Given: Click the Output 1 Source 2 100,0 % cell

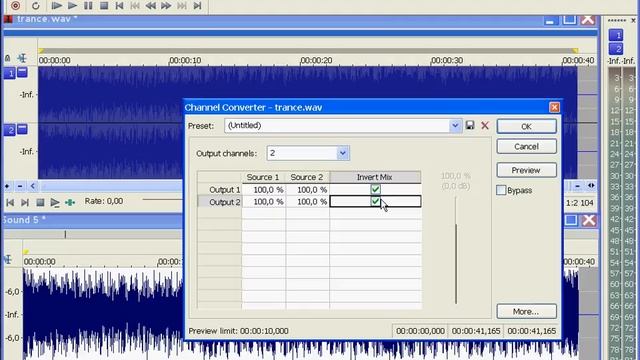Looking at the screenshot, I should pyautogui.click(x=307, y=190).
